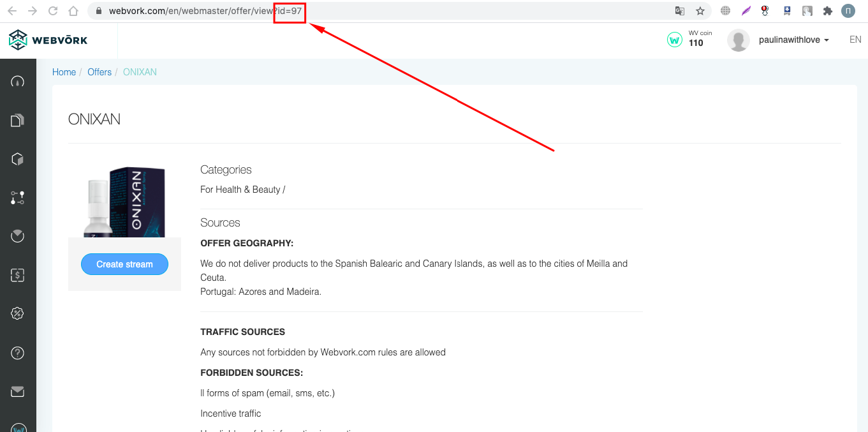Click the Sources heading
Image resolution: width=868 pixels, height=432 pixels.
click(x=220, y=223)
